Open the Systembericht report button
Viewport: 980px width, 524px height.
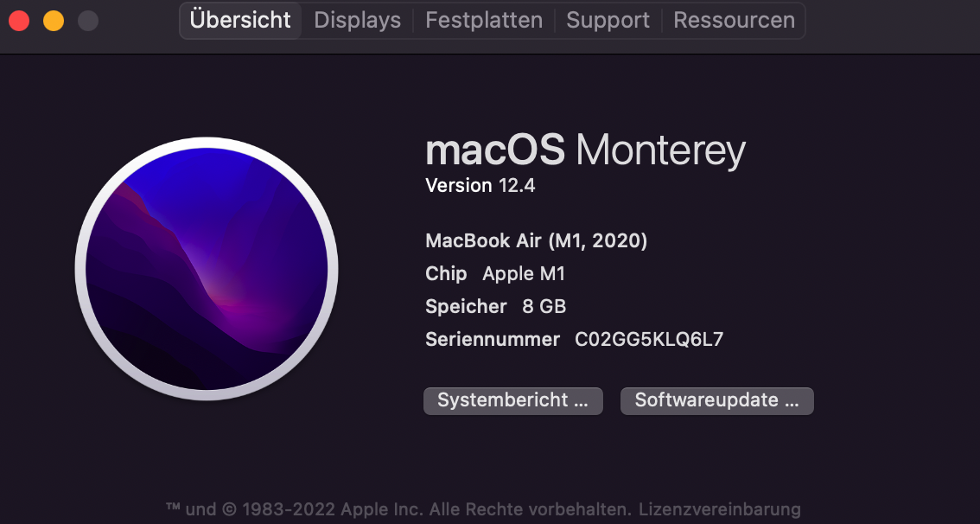512,400
